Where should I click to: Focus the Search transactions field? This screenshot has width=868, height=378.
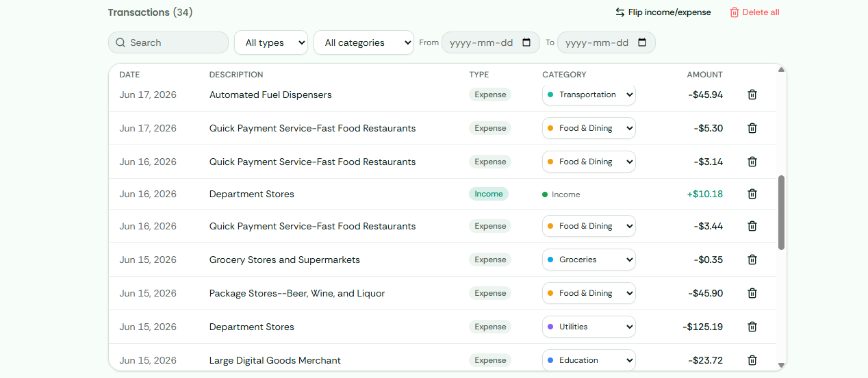[x=168, y=42]
